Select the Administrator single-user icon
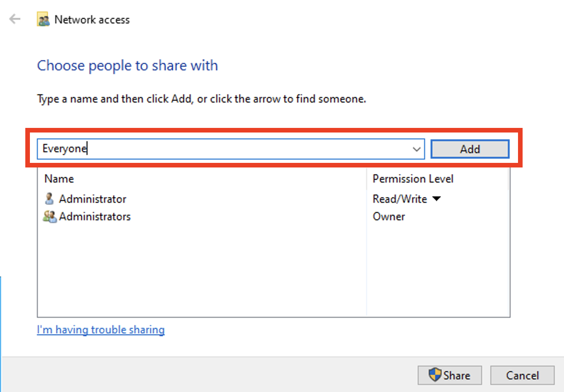Viewport: 564px width, 392px height. pos(49,199)
